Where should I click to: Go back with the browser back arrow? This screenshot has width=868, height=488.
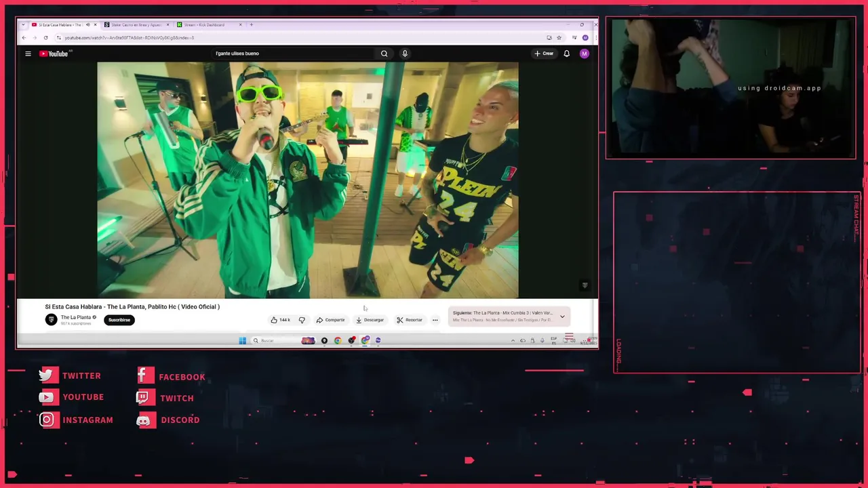24,38
